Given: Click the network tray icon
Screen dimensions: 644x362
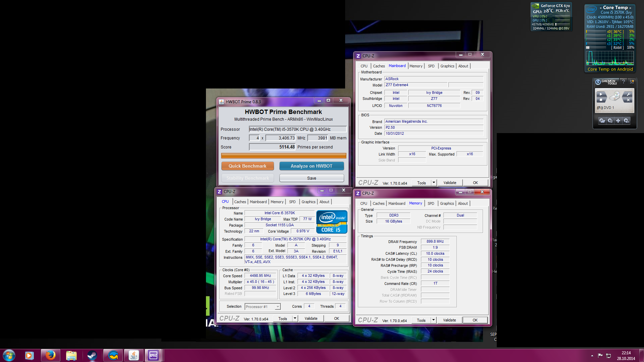Looking at the screenshot, I should [608, 356].
